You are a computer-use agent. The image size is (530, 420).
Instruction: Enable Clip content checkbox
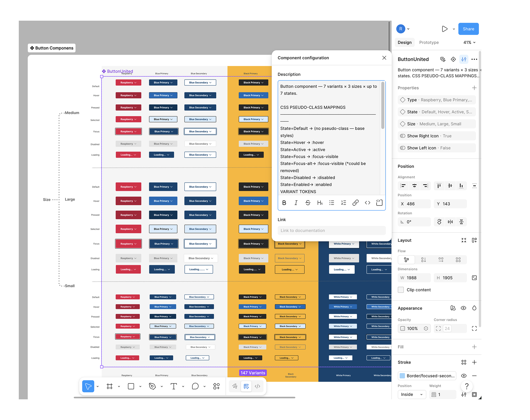click(x=401, y=290)
